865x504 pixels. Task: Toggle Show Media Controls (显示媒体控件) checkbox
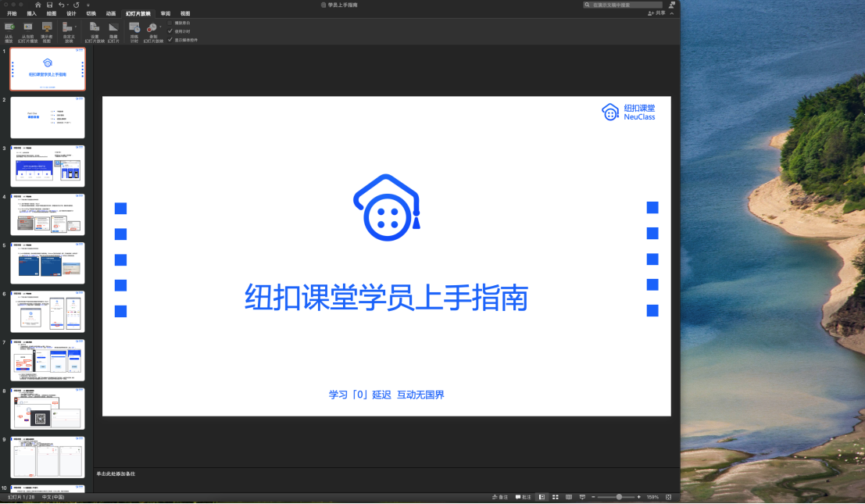tap(170, 40)
